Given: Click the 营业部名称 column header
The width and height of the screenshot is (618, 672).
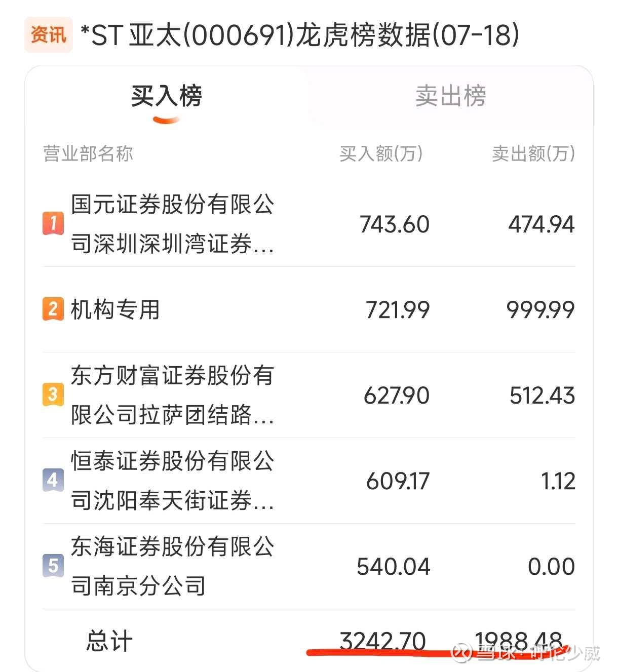Looking at the screenshot, I should (x=88, y=153).
